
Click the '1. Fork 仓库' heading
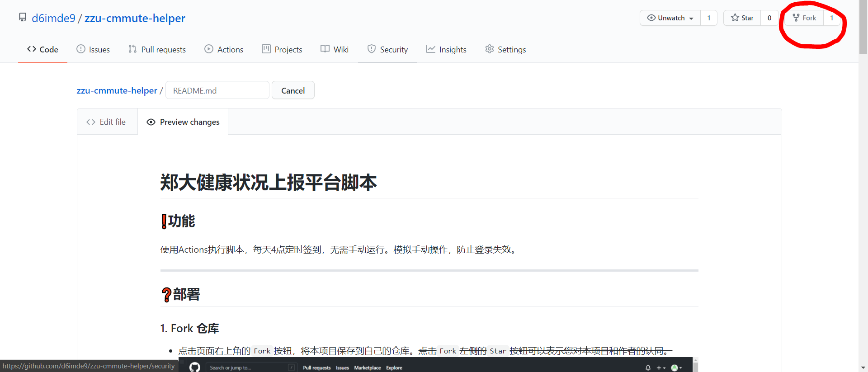pyautogui.click(x=189, y=328)
